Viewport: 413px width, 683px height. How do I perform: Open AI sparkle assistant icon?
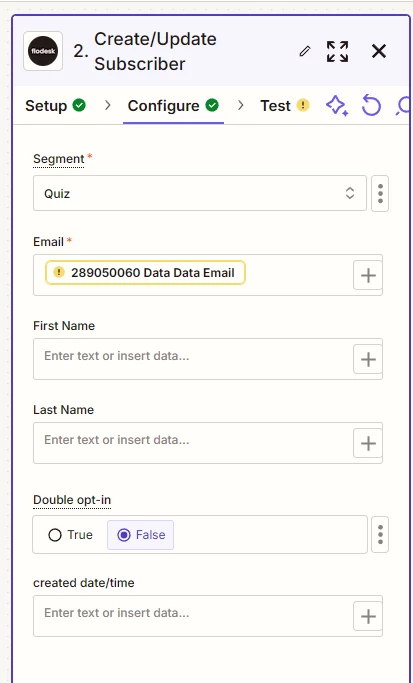tap(337, 106)
